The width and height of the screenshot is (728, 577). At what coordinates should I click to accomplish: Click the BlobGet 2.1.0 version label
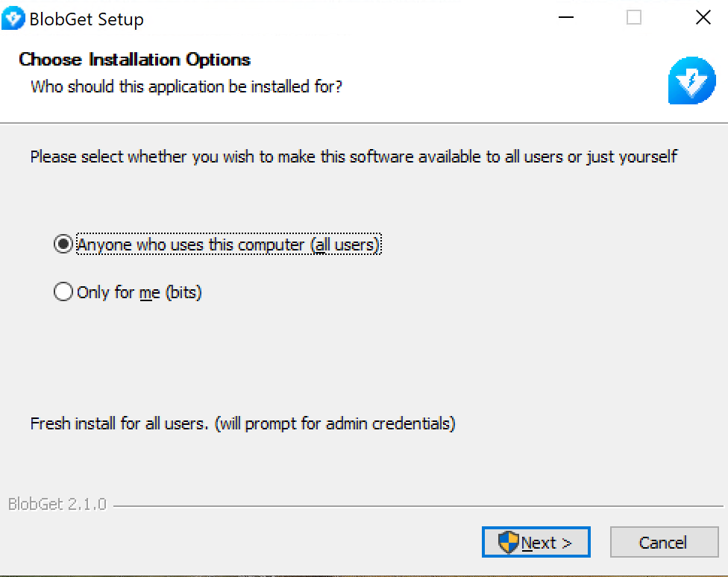coord(56,504)
